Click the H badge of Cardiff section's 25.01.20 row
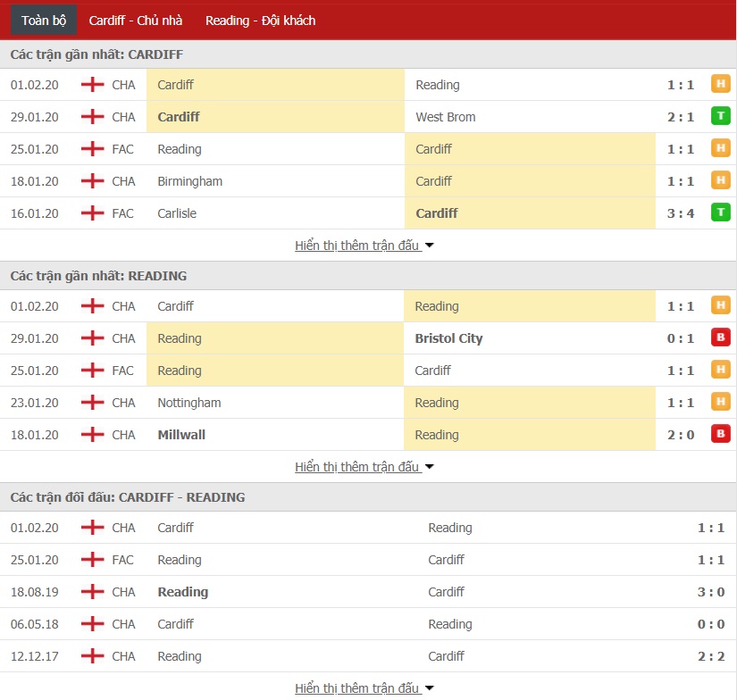The width and height of the screenshot is (737, 700). 720,148
